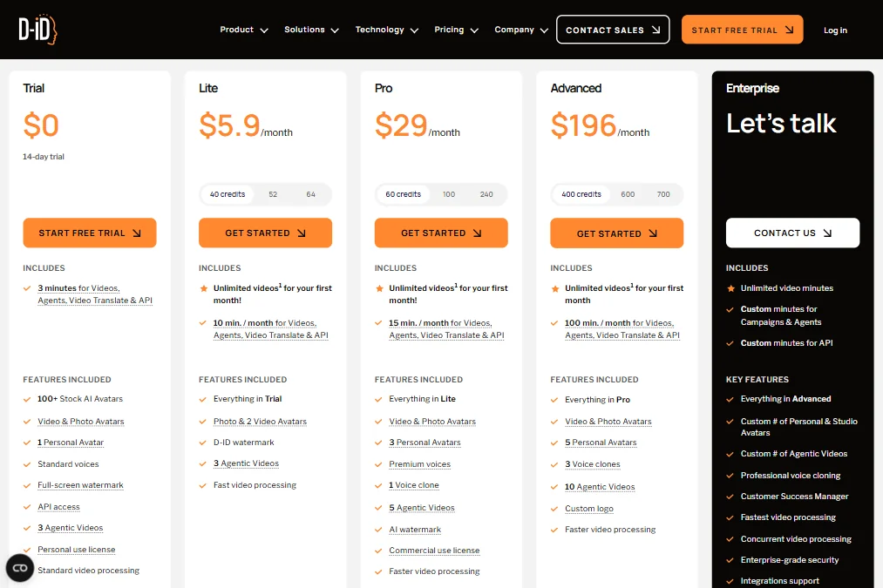Click '10 min. / month' in Lite plan
The image size is (883, 588).
pos(242,323)
